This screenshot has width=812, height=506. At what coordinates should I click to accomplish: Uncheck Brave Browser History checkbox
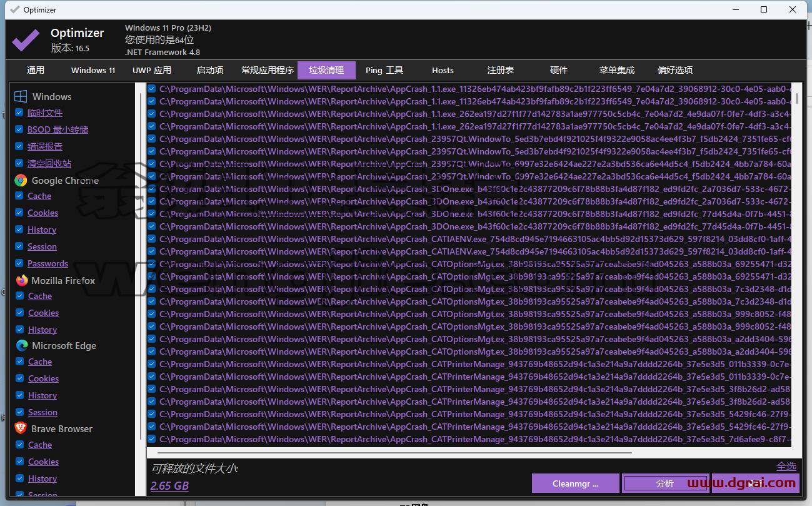click(19, 478)
